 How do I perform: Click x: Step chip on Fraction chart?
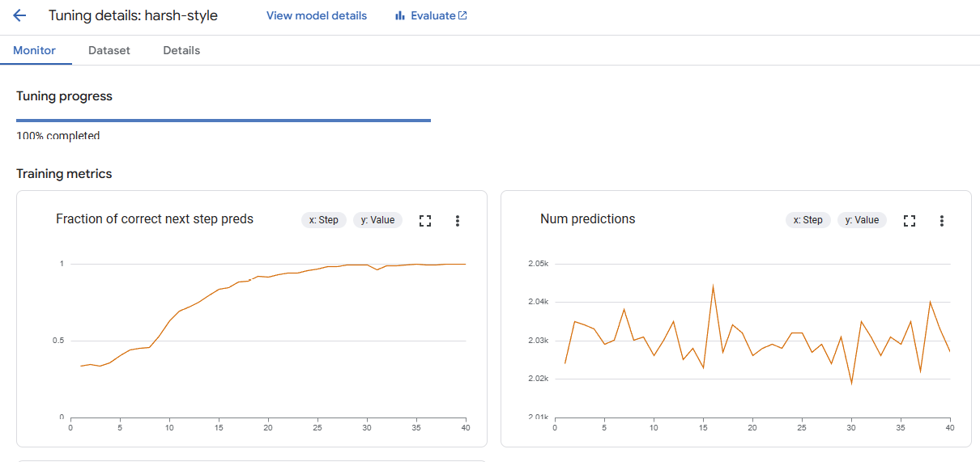coord(324,220)
